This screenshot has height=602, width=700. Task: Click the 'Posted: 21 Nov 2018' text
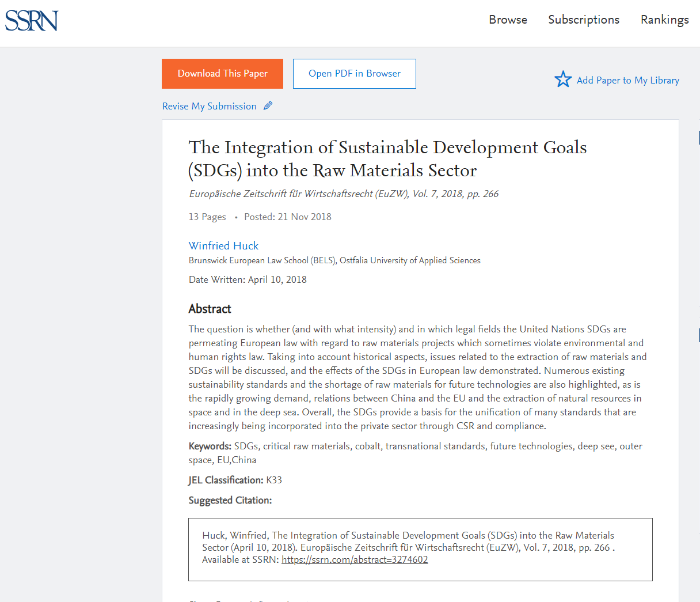(288, 217)
